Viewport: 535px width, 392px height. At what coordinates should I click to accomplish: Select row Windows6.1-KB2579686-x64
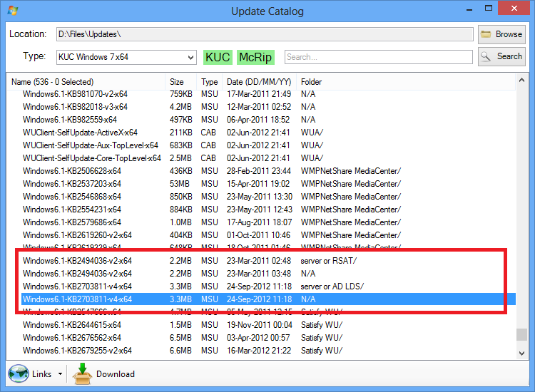pyautogui.click(x=268, y=222)
